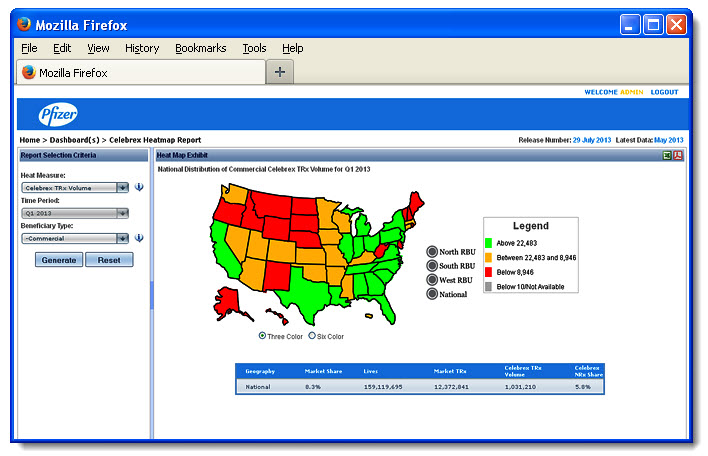
Task: Export report via Excel icon
Action: pyautogui.click(x=667, y=156)
